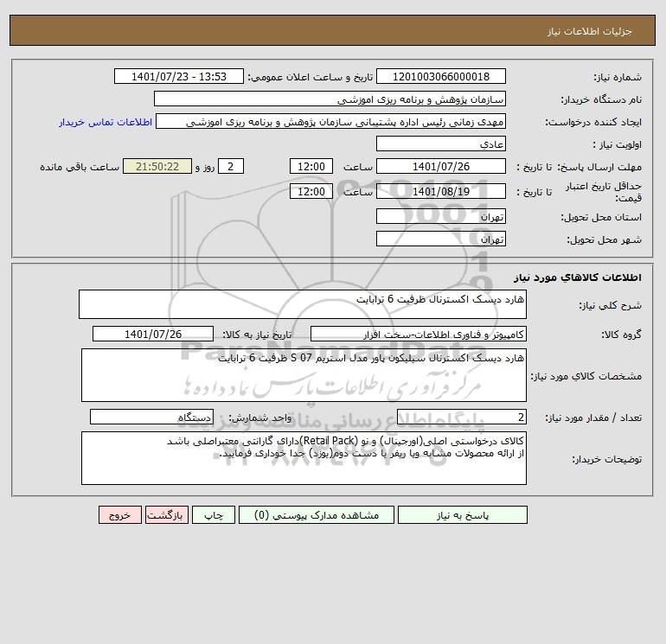
Task: Open 'مشاهده مدارک پیوستی (0)' attachments button
Action: point(317,515)
